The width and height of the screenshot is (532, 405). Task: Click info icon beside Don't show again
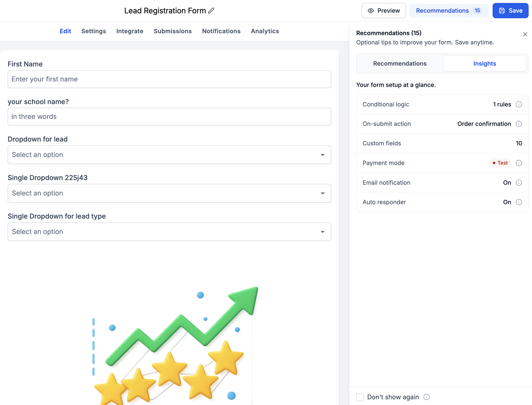pos(427,397)
